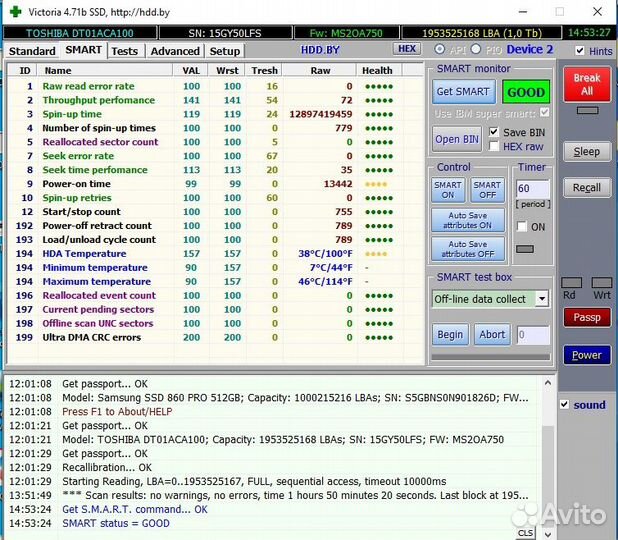This screenshot has height=540, width=618.
Task: Switch to the Tests tab
Action: click(x=125, y=51)
